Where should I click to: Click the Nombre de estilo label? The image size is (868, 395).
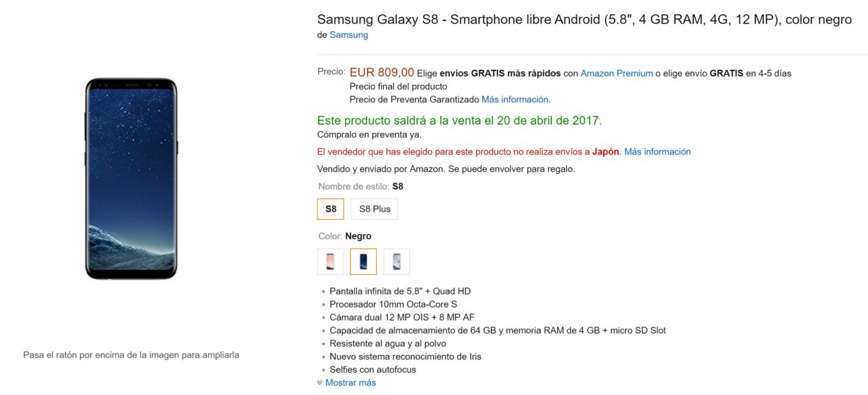click(x=353, y=186)
